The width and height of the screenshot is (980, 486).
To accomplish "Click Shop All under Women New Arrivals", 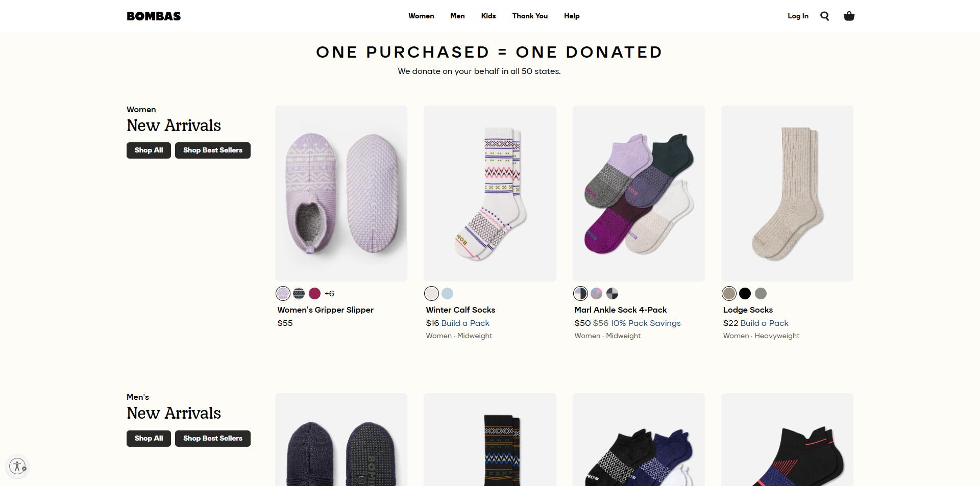I will [149, 150].
